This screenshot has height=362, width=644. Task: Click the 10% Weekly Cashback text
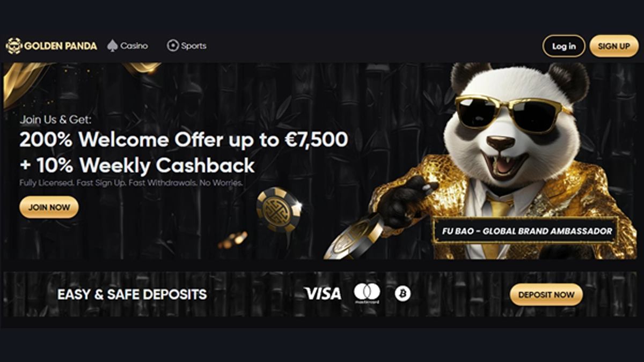[137, 166]
